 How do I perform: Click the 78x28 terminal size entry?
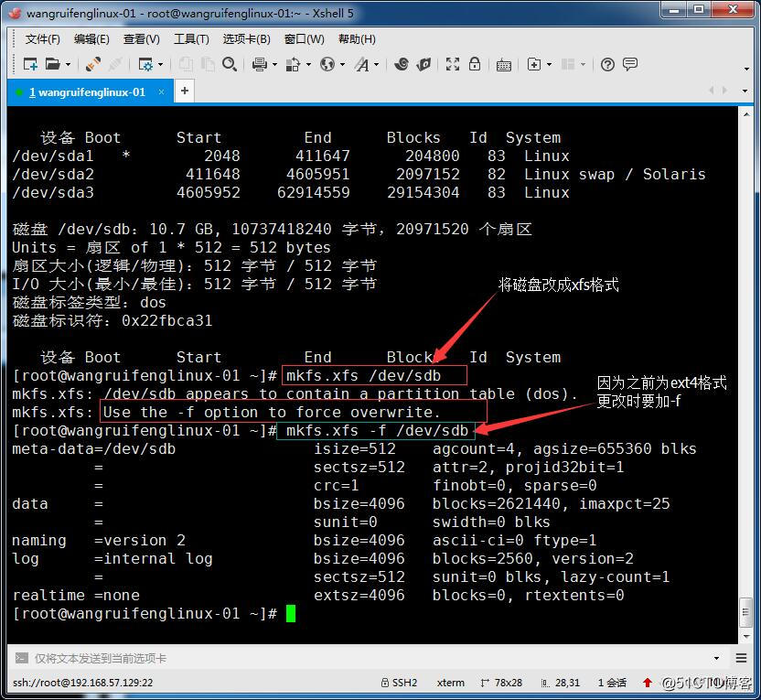click(501, 683)
